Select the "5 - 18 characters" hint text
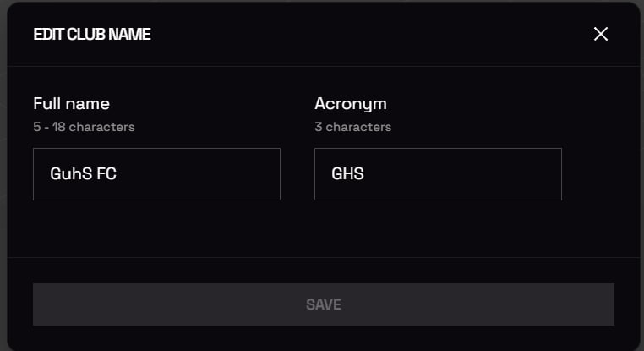 coord(84,127)
